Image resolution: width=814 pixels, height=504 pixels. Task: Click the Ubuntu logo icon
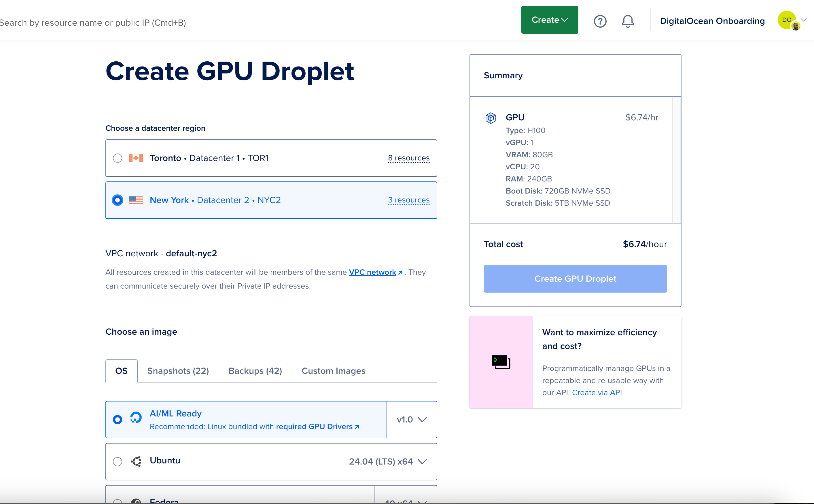point(136,461)
